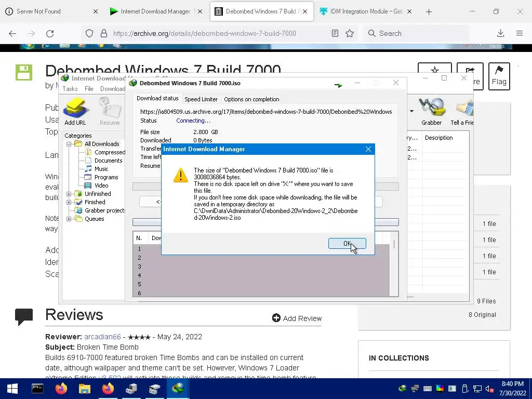The height and width of the screenshot is (399, 532).
Task: Click the download progress bar
Action: click(x=265, y=187)
